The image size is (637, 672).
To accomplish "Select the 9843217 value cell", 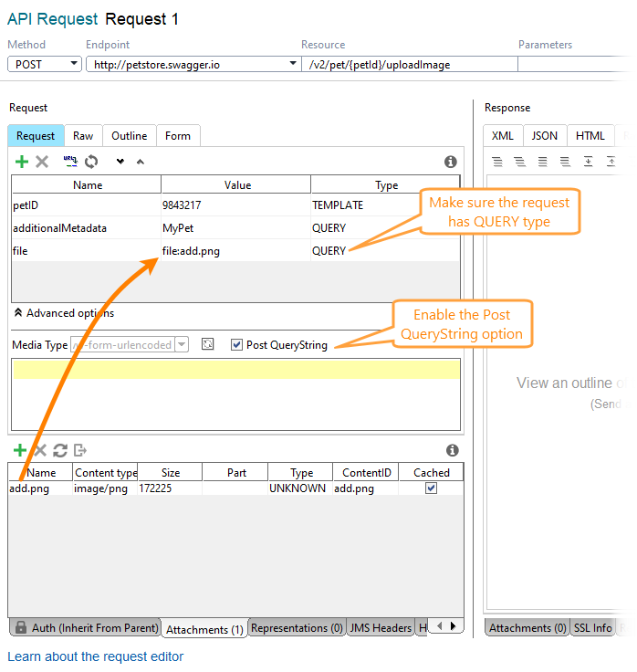I will (x=235, y=205).
